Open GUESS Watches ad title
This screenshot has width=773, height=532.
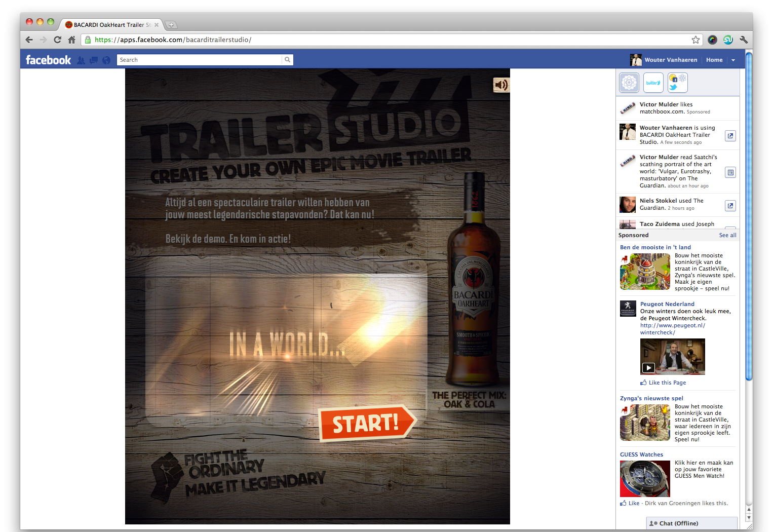[x=641, y=454]
